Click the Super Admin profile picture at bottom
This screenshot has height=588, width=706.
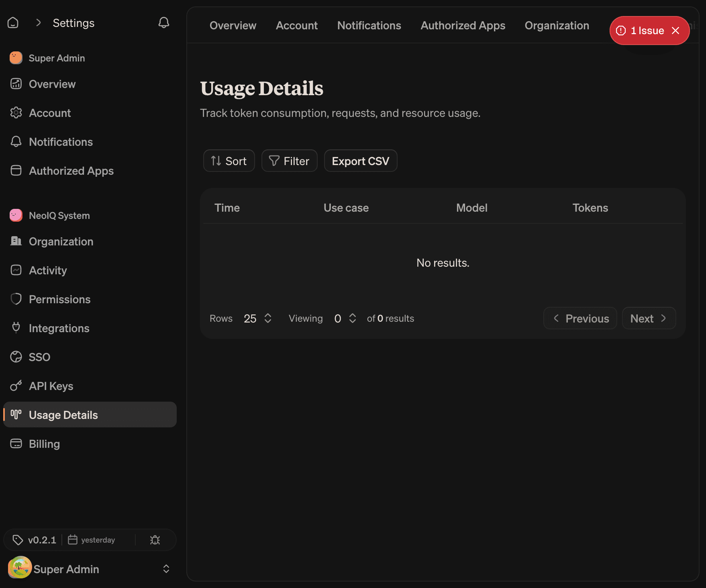pyautogui.click(x=20, y=568)
